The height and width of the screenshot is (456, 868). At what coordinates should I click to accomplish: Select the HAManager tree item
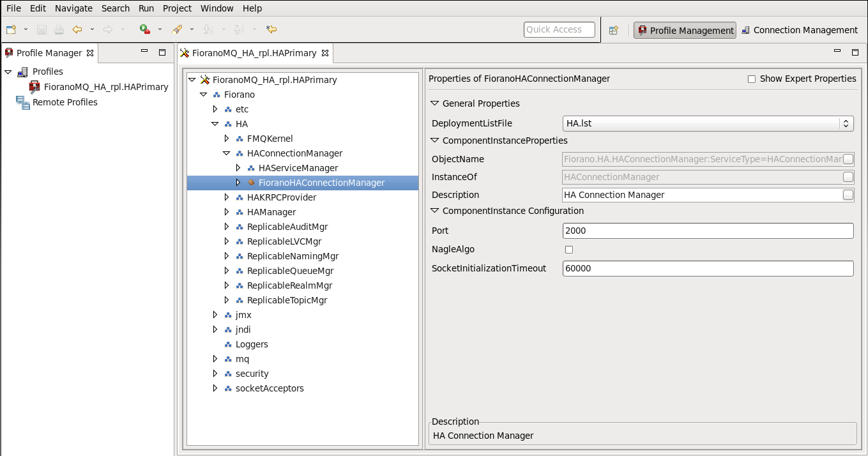pos(271,212)
